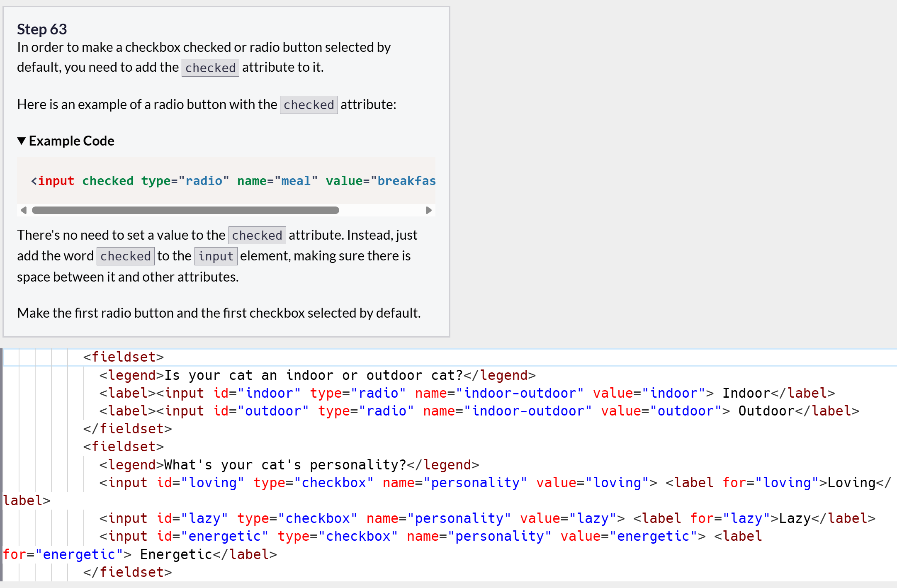
Task: Click the value="outdoor" attribute in the editor
Action: point(661,411)
